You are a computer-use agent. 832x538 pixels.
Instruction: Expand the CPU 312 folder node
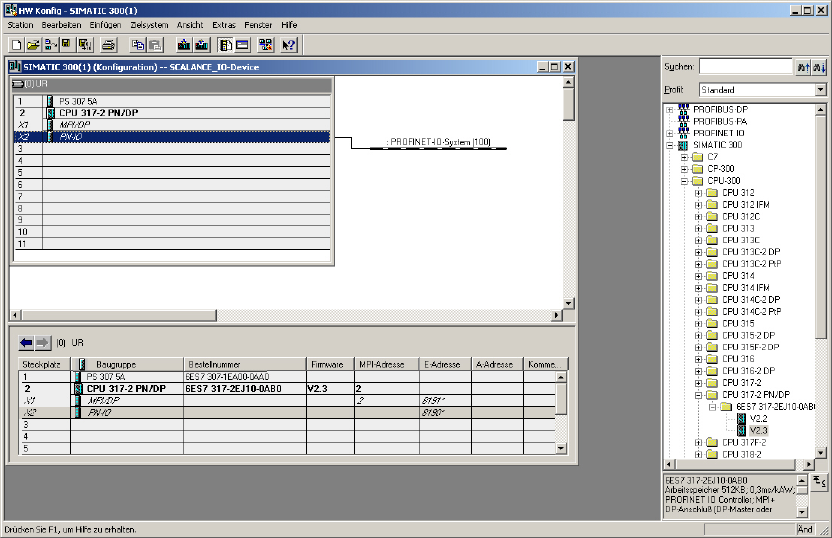point(698,193)
